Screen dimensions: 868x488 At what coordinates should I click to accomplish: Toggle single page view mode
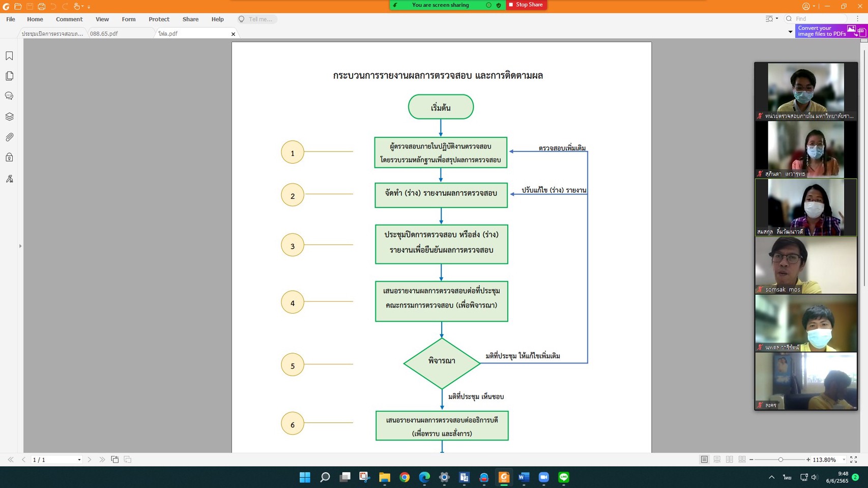point(704,460)
